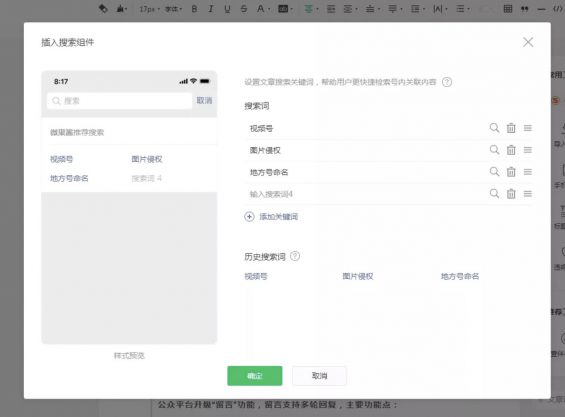Toggle underline formatting in the toolbar
The height and width of the screenshot is (417, 565).
(227, 9)
